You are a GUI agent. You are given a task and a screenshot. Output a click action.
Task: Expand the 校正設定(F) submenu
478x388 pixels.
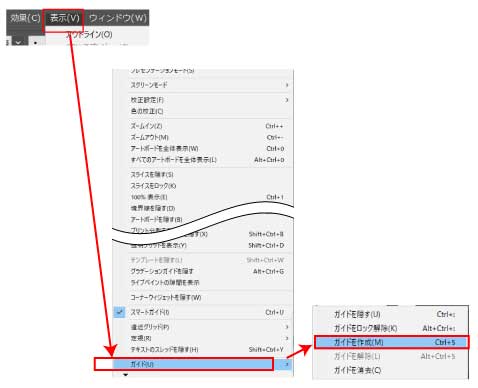point(203,100)
